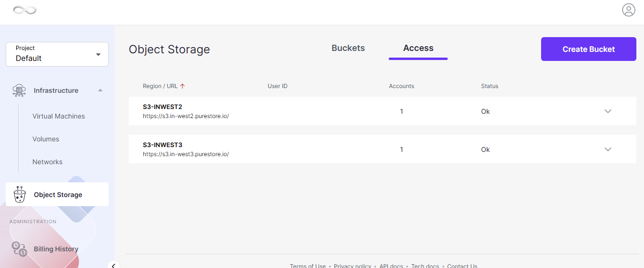Screen dimensions: 644x268
Task: Open the Project Default dropdown
Action: coord(57,54)
